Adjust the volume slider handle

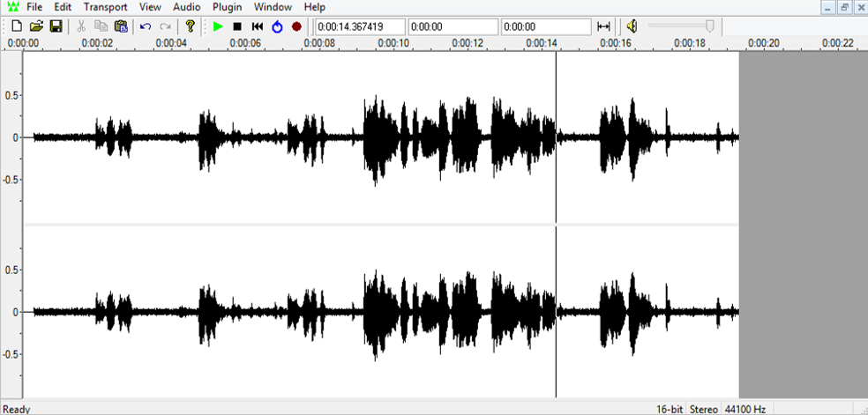(x=710, y=26)
